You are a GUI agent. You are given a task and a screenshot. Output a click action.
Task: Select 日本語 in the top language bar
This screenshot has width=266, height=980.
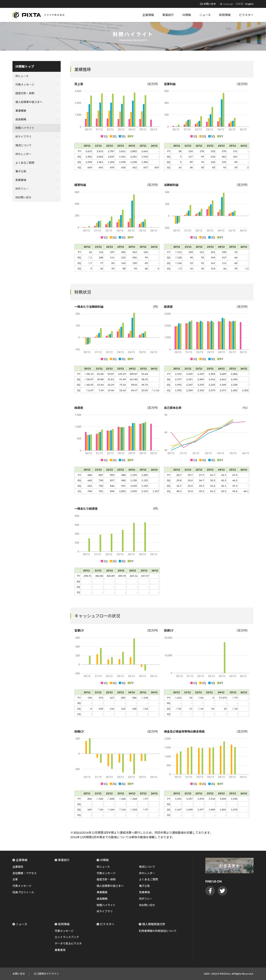(x=239, y=4)
